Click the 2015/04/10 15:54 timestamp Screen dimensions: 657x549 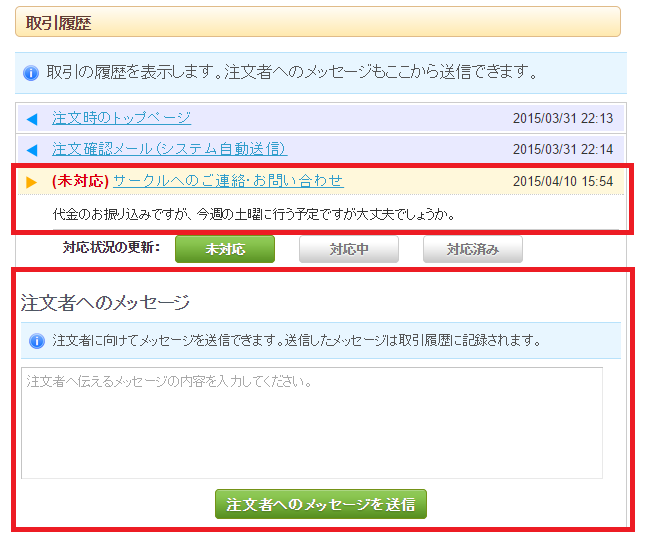562,181
